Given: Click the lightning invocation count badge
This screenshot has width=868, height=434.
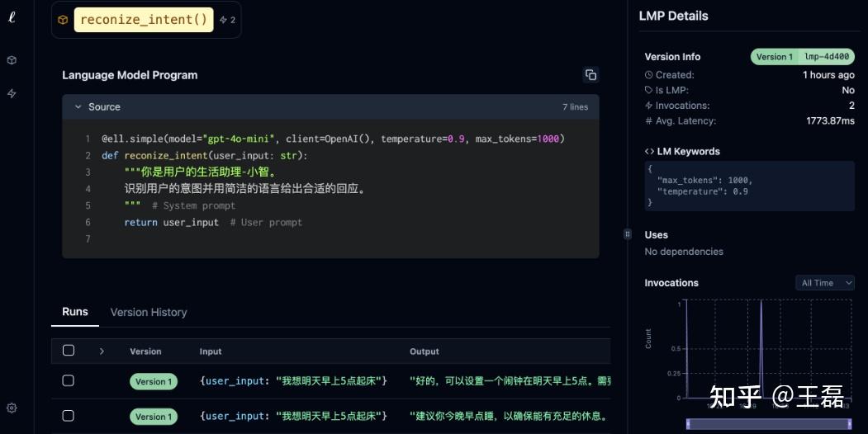Looking at the screenshot, I should point(228,20).
